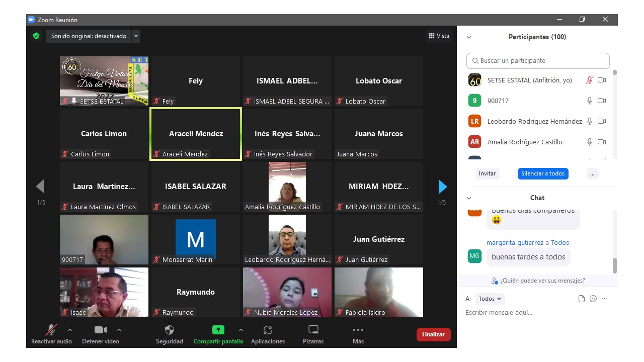Click AR avatar of Amalia in participants
Image resolution: width=644 pixels, height=362 pixels.
click(474, 142)
